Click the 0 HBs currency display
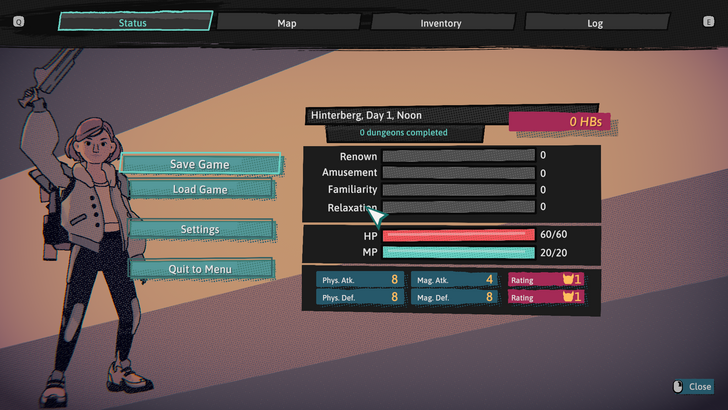 558,122
